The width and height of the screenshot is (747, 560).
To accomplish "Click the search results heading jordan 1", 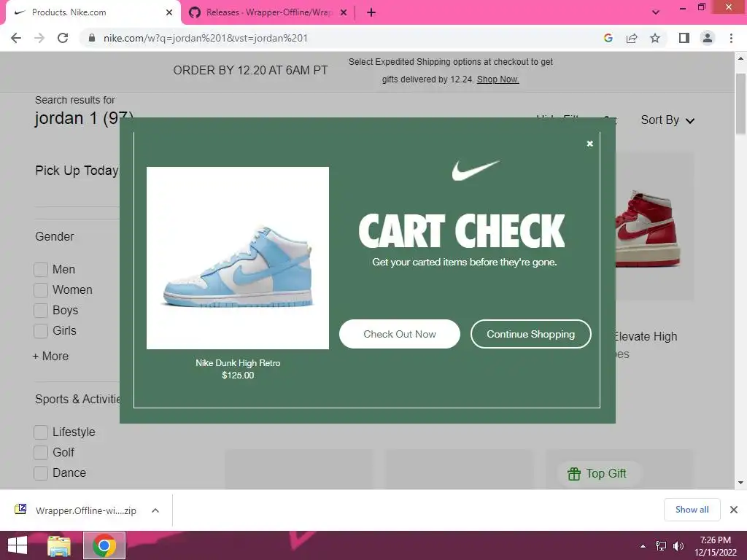I will 84,117.
